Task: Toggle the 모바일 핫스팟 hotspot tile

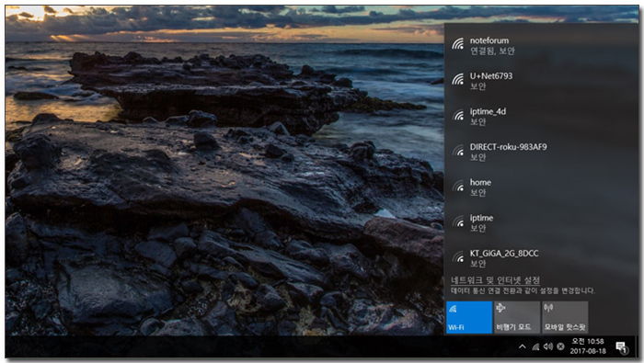Action: [565, 317]
